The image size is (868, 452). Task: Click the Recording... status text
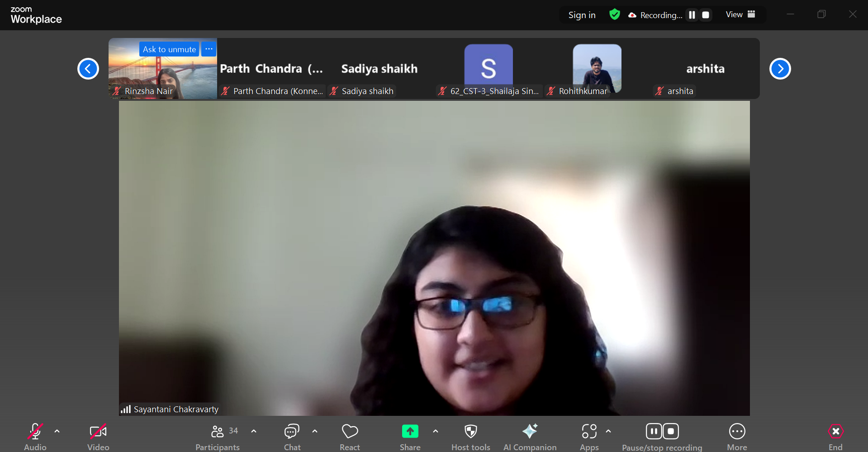pos(661,15)
